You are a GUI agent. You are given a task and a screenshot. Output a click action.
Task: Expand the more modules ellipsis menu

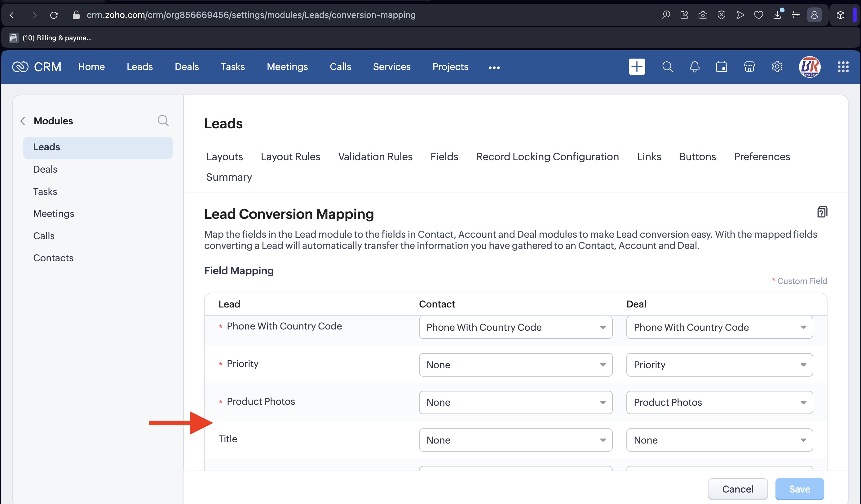tap(494, 67)
